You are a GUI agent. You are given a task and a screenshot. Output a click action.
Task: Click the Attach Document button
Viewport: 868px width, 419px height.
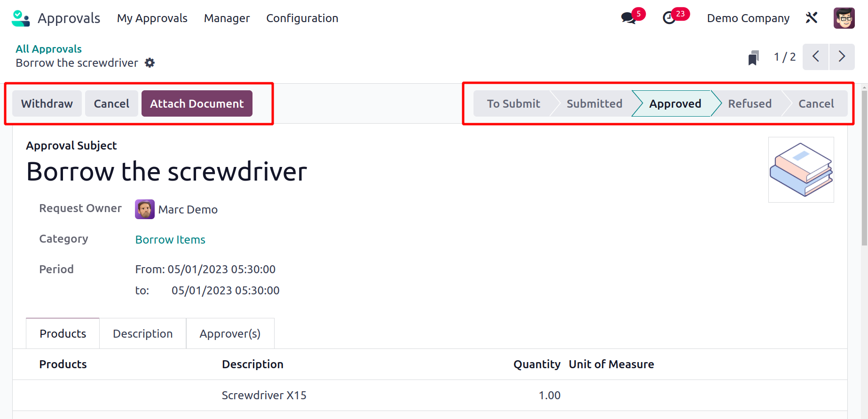[x=197, y=103]
